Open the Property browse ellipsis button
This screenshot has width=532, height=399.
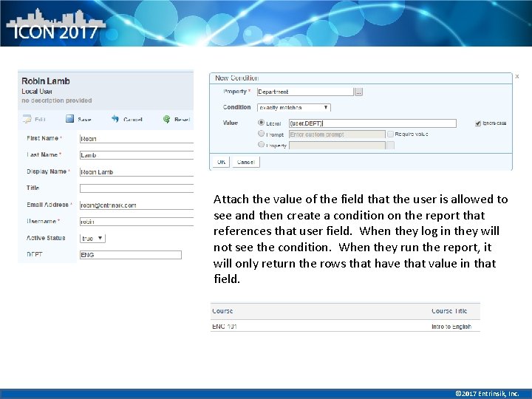tap(358, 92)
